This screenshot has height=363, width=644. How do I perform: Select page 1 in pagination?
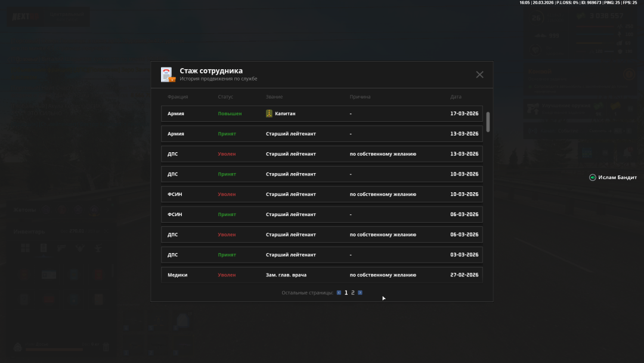(x=346, y=293)
